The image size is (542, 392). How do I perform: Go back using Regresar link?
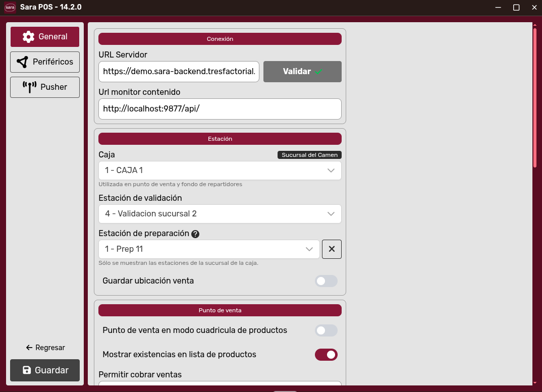pos(45,348)
